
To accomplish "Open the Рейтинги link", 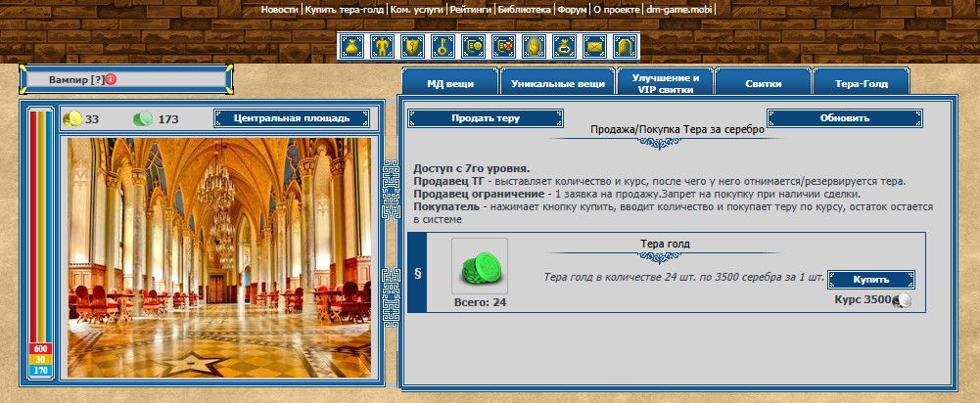I will 471,10.
